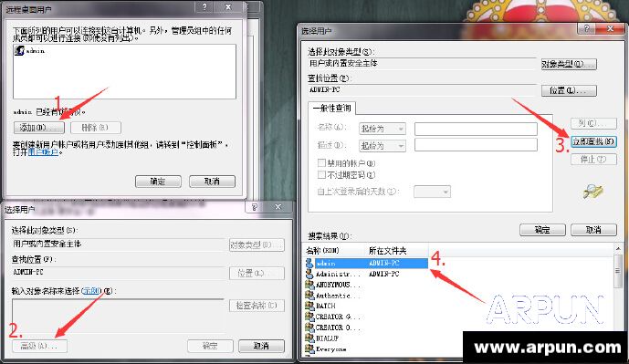This screenshot has width=629, height=364.
Task: Click the group icon for Authentic... row
Action: (309, 296)
